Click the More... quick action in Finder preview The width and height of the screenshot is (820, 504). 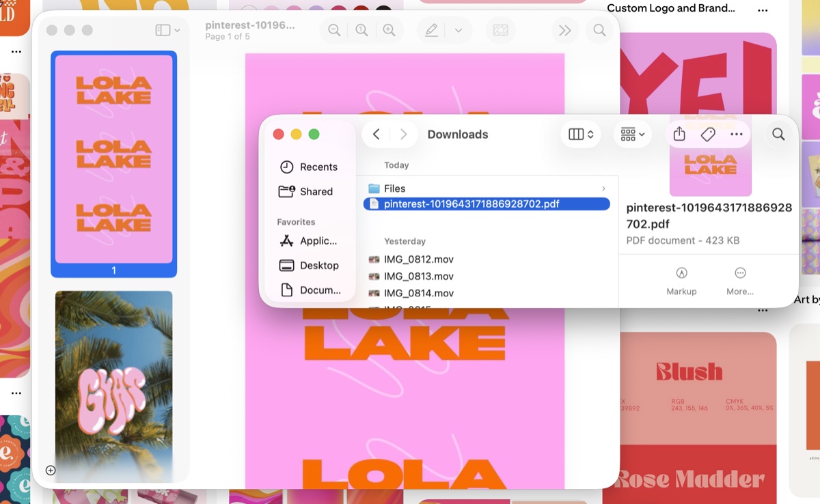tap(740, 281)
